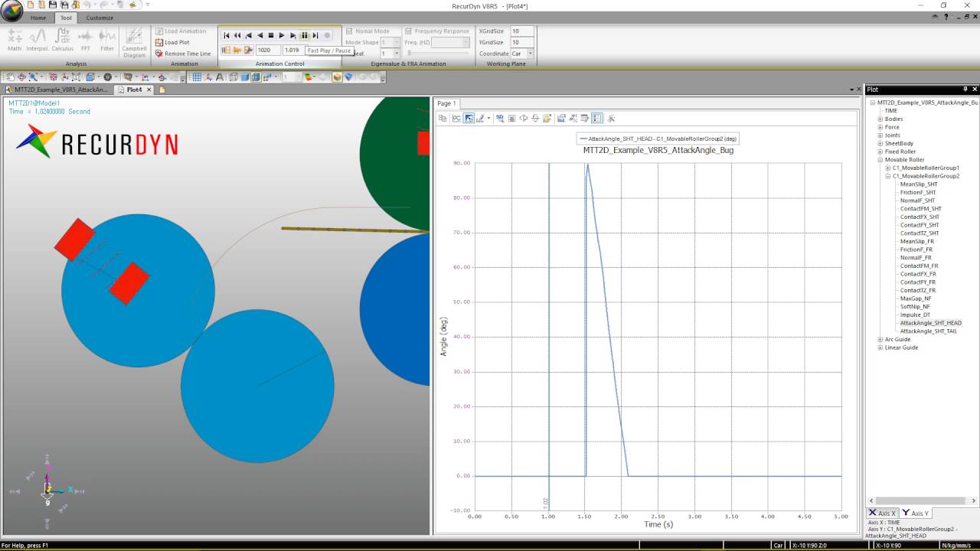Toggle the legend list icon in plot toolbar
The height and width of the screenshot is (551, 980).
597,118
